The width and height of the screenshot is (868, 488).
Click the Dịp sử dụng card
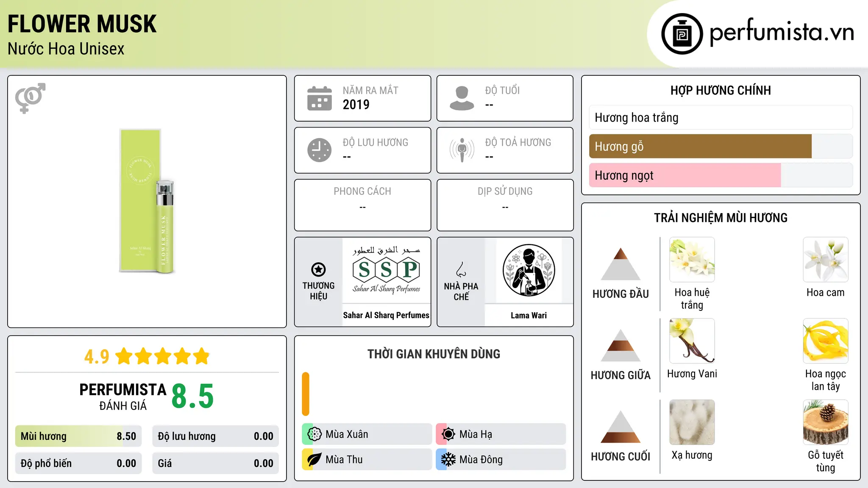point(505,205)
